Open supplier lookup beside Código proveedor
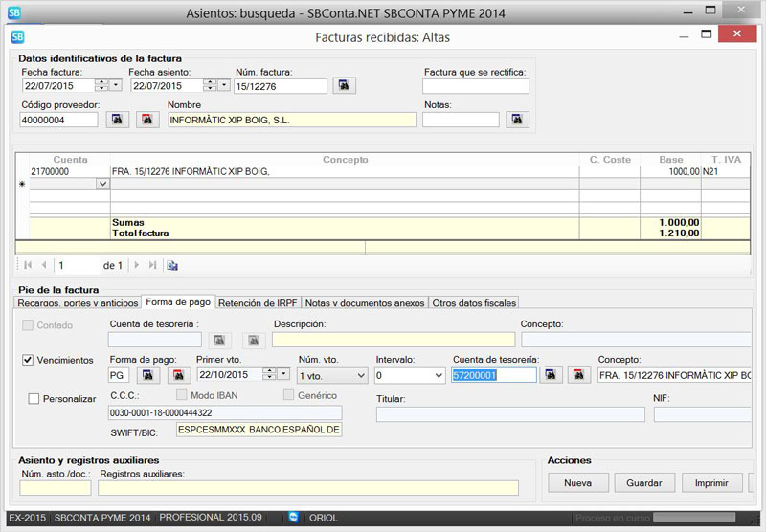 (x=117, y=120)
